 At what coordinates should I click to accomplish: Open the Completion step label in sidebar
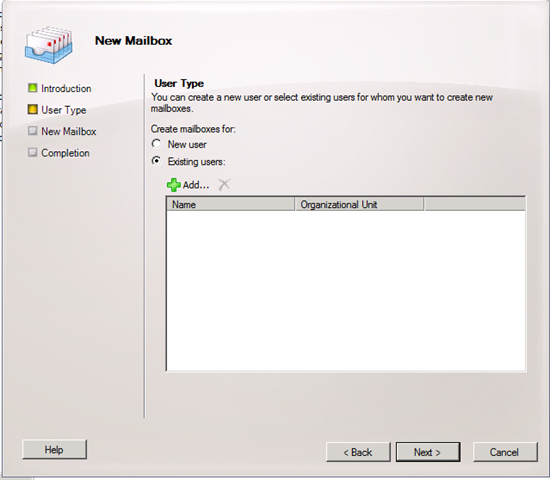coord(65,153)
